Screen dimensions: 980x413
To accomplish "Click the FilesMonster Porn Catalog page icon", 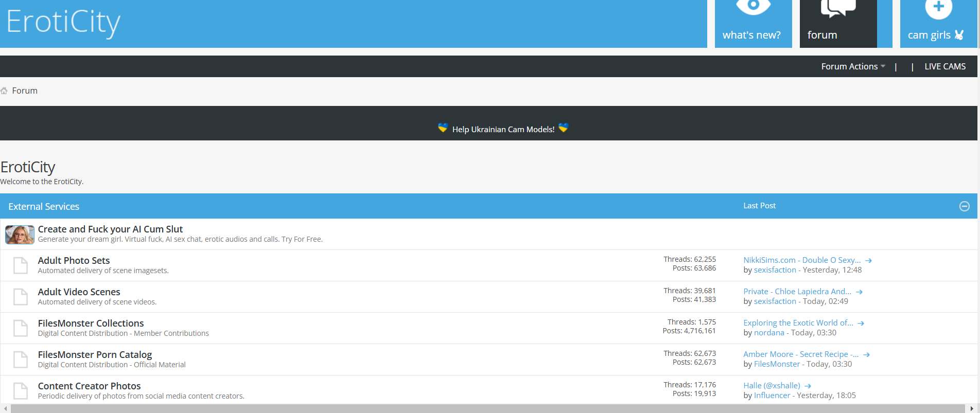I will tap(20, 360).
